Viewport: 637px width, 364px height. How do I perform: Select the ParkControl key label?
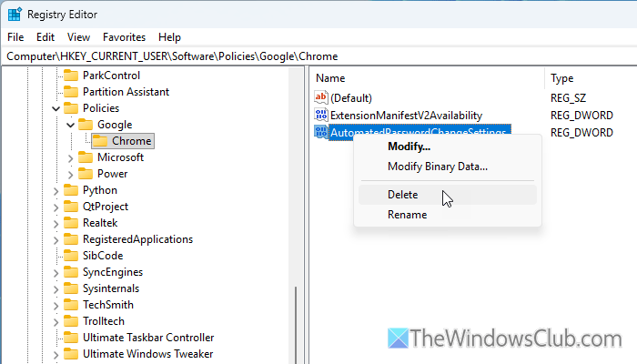tap(111, 76)
